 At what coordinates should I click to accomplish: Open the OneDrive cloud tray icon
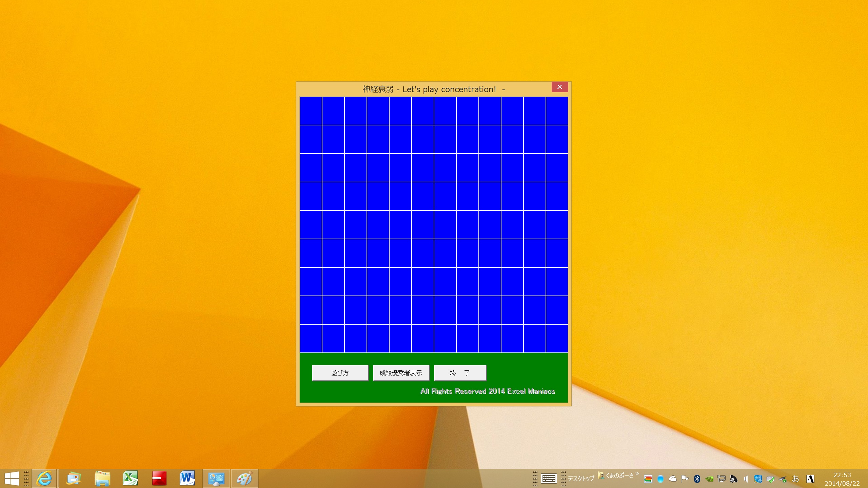pos(673,479)
